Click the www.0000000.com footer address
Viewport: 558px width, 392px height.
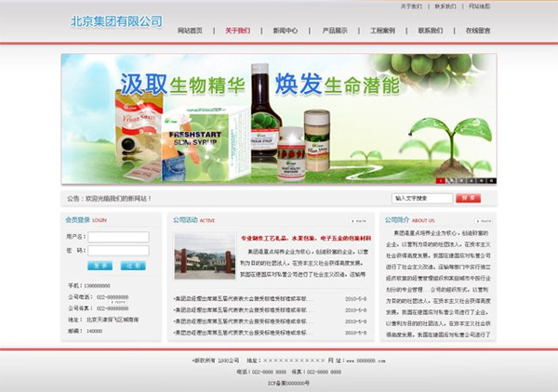(x=365, y=360)
